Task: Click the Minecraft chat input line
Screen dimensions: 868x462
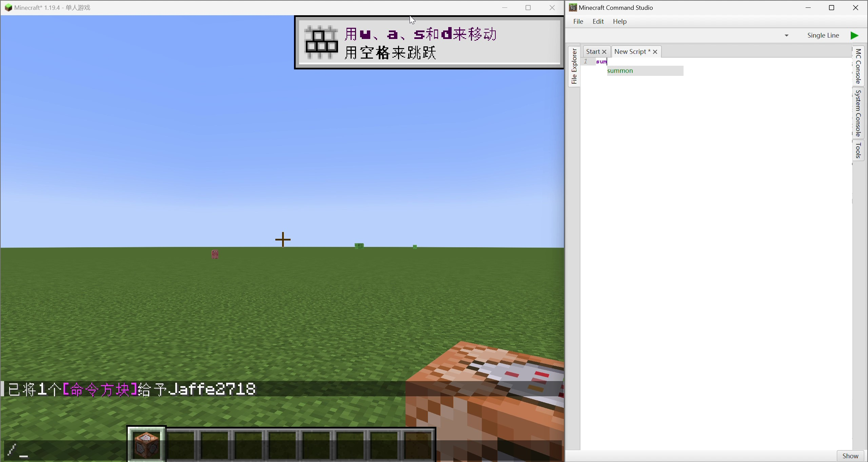Action: [x=282, y=450]
